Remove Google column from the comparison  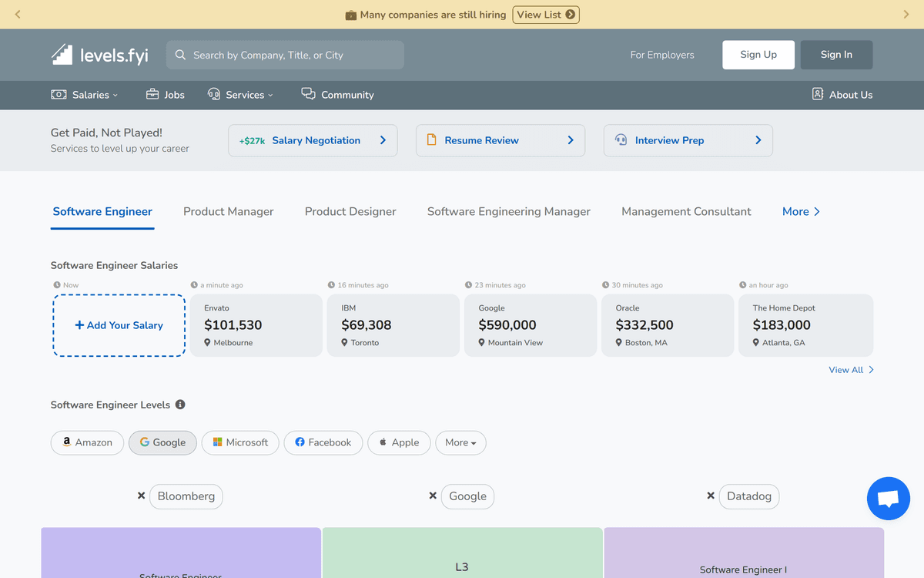pyautogui.click(x=433, y=496)
